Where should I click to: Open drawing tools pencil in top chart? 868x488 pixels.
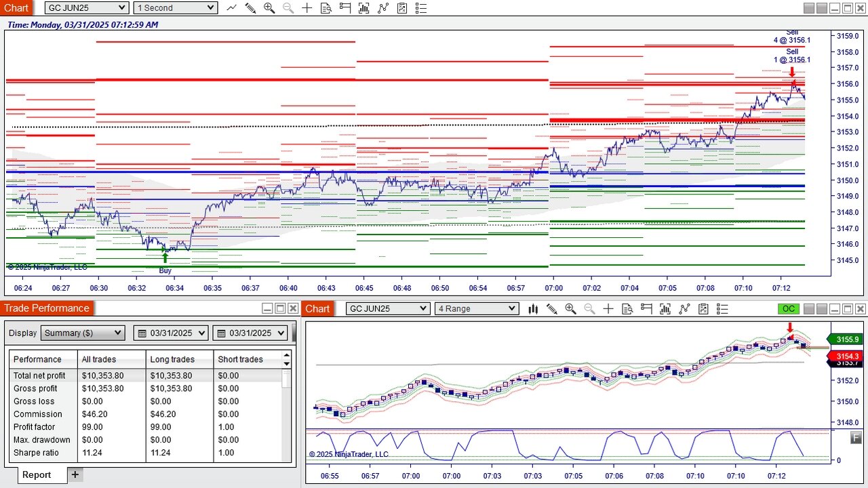(250, 8)
